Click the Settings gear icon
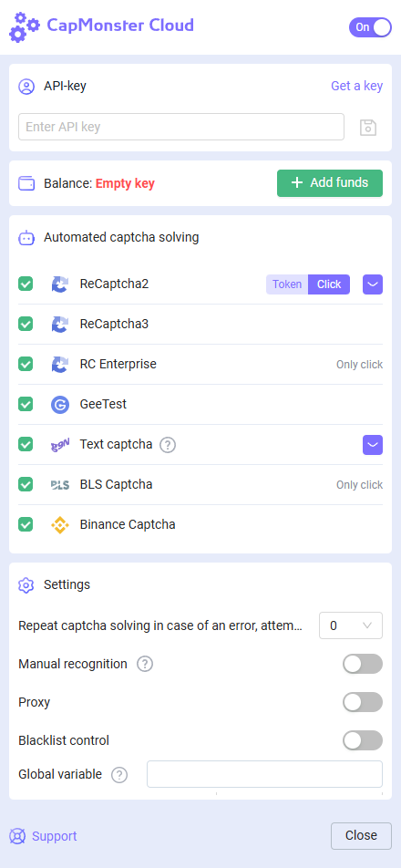This screenshot has height=868, width=401. point(26,585)
